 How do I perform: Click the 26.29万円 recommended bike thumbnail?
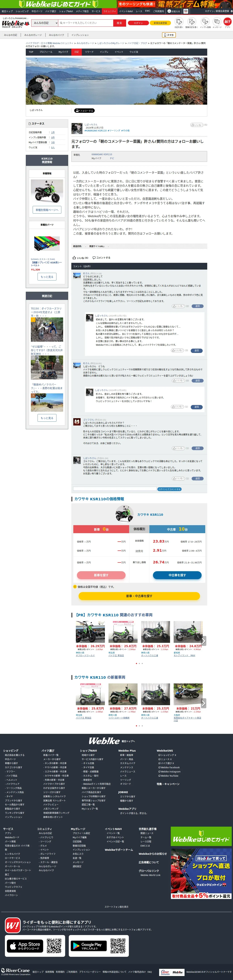(90, 632)
